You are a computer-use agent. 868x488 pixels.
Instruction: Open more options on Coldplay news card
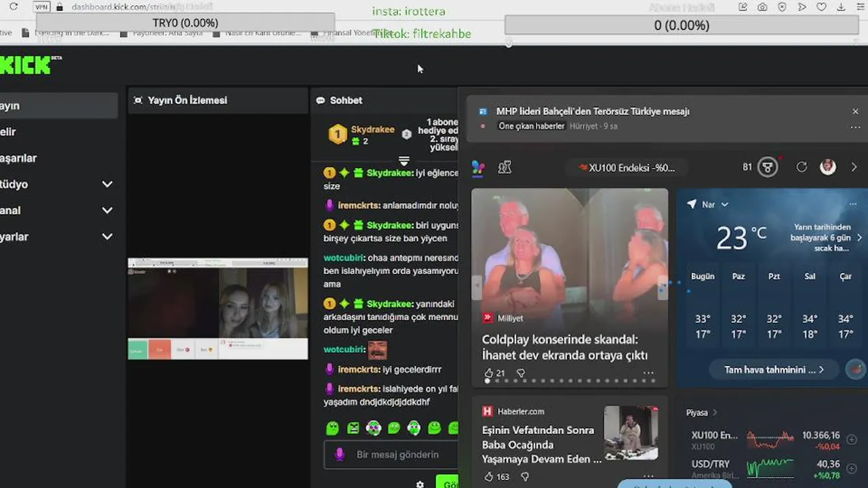tap(648, 373)
